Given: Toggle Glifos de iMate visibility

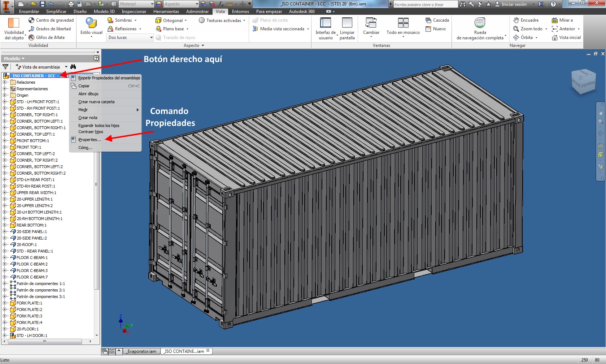Looking at the screenshot, I should click(47, 38).
